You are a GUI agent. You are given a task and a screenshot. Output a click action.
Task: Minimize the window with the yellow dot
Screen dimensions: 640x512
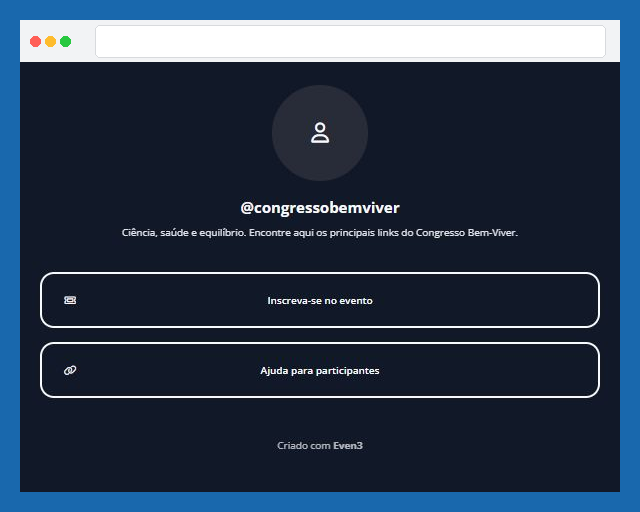tap(51, 41)
